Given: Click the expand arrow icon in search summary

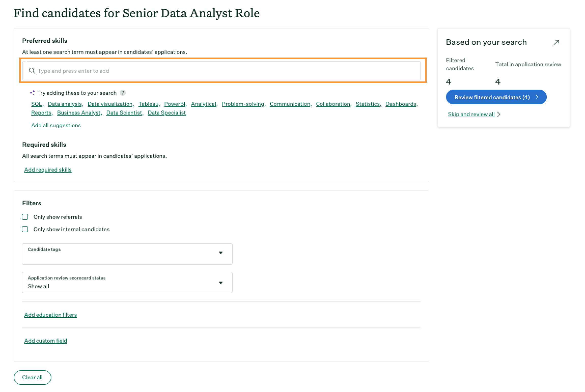Looking at the screenshot, I should pos(556,43).
